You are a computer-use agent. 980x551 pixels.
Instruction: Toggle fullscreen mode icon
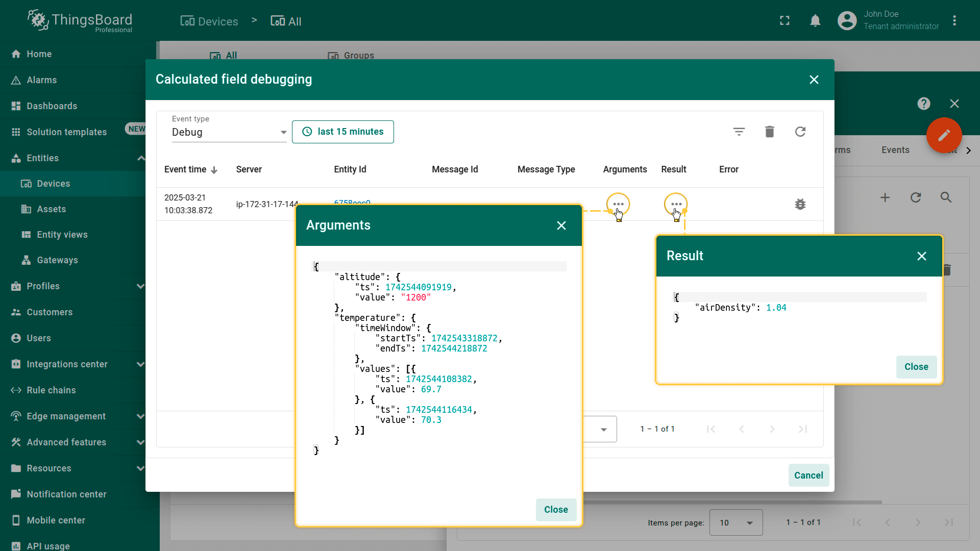pos(785,20)
